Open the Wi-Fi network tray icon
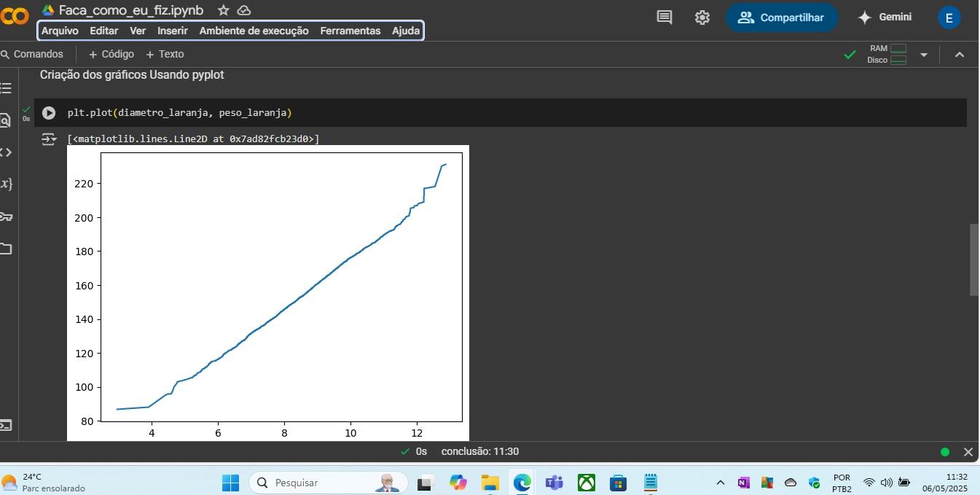The width and height of the screenshot is (980, 495). point(869,483)
